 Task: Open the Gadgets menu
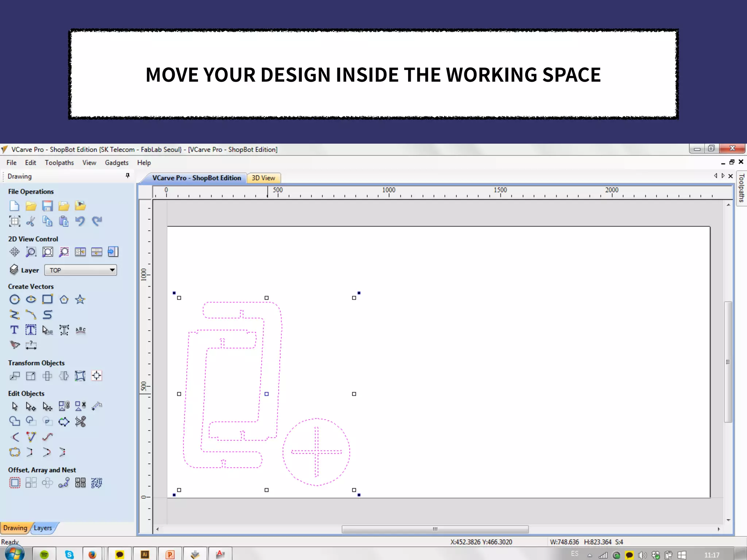coord(116,163)
